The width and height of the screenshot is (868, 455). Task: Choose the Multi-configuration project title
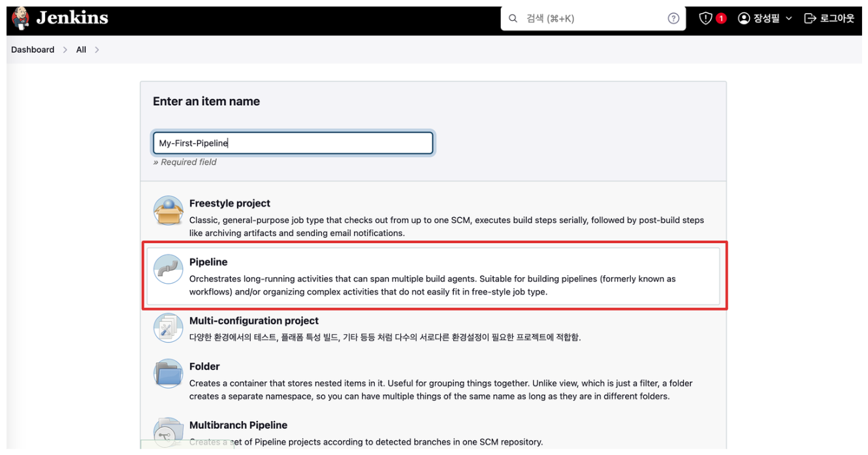click(254, 321)
